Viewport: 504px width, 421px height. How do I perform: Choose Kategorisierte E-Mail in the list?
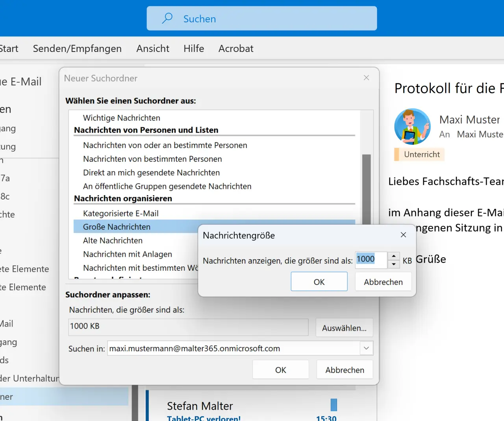click(121, 213)
